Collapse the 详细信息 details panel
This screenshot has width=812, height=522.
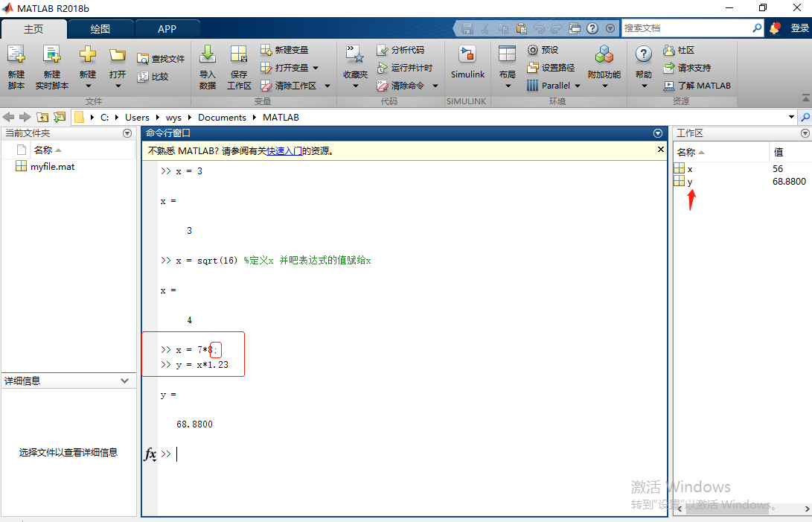coord(124,381)
